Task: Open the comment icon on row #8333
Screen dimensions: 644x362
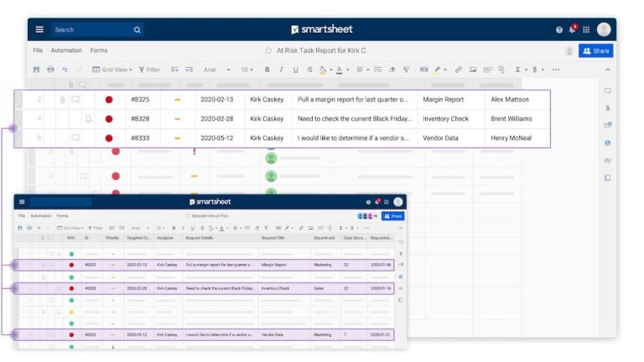Action: [x=75, y=137]
